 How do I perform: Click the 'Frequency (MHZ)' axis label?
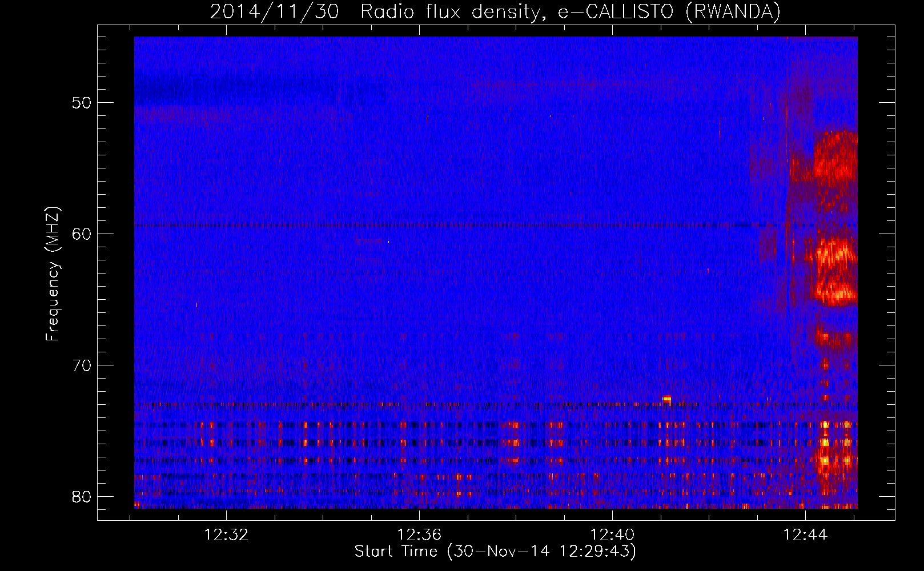tap(53, 274)
